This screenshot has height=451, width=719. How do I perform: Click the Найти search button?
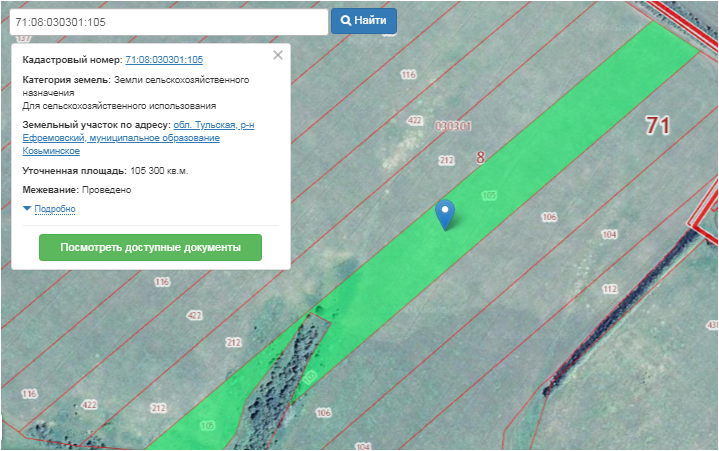(364, 20)
